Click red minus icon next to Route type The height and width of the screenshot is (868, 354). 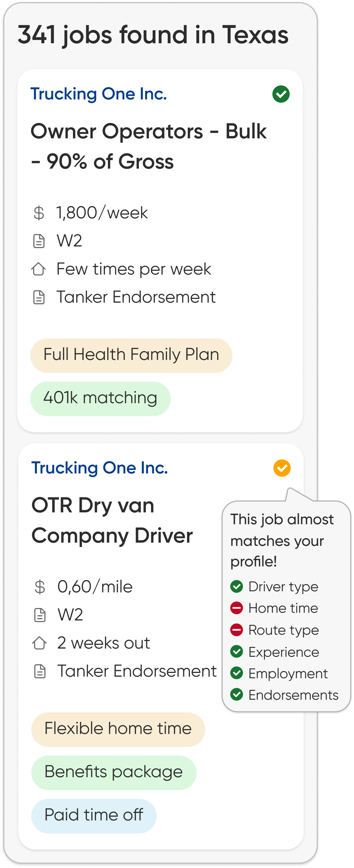[236, 630]
